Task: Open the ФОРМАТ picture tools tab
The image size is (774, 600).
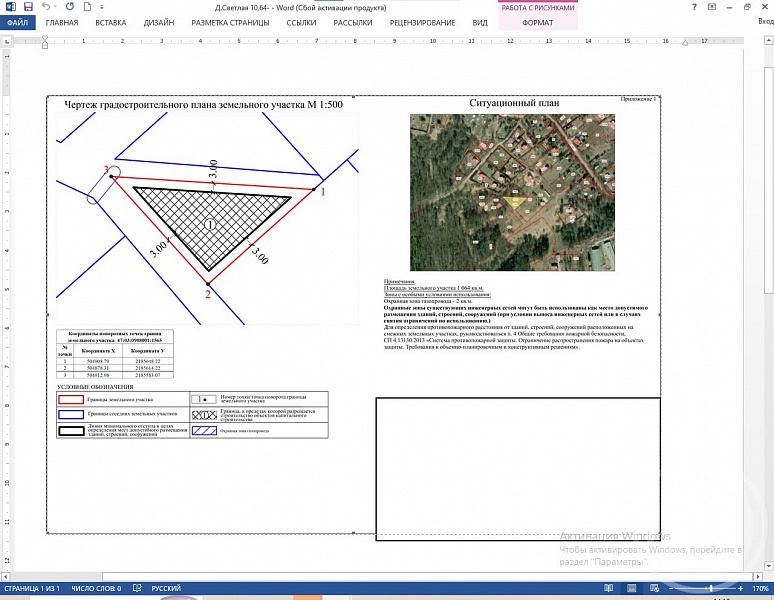Action: coord(537,22)
